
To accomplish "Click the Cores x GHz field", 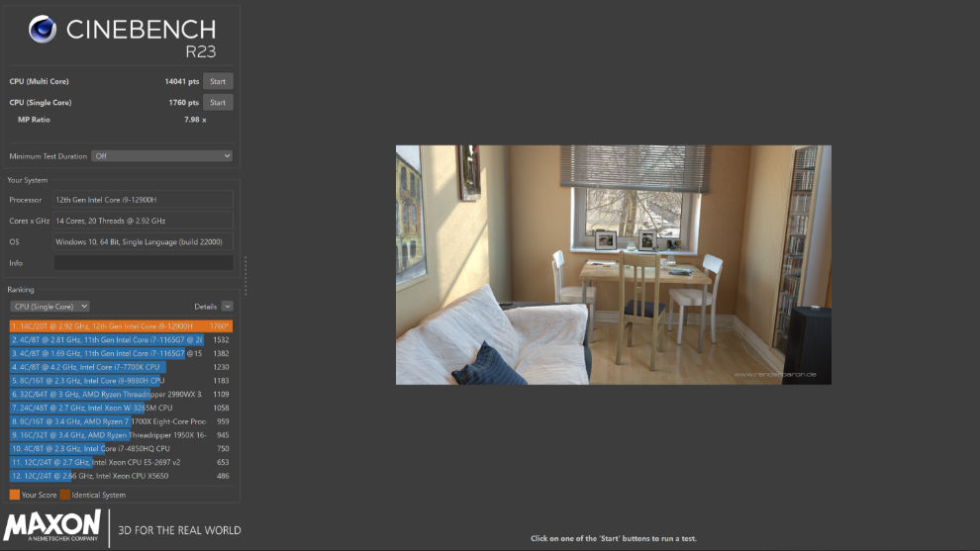I will click(144, 221).
